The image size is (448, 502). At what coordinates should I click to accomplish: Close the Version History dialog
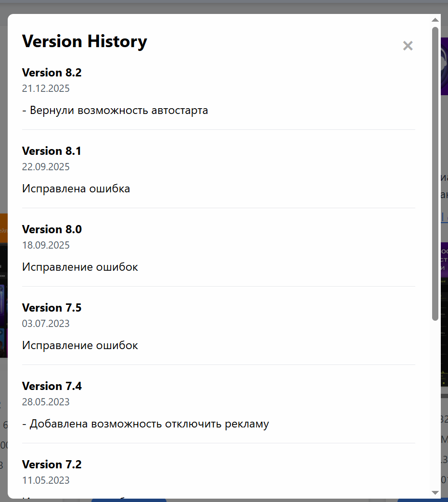tap(408, 46)
